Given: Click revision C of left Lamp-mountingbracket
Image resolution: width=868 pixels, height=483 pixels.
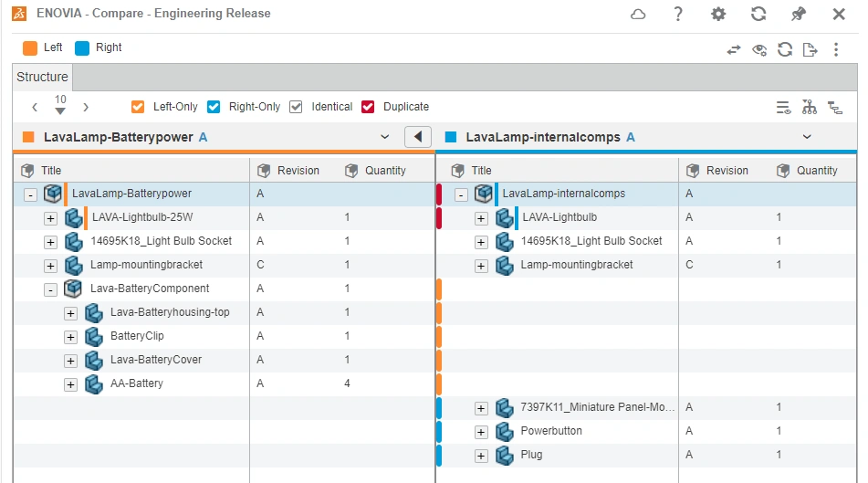Looking at the screenshot, I should pyautogui.click(x=260, y=265).
